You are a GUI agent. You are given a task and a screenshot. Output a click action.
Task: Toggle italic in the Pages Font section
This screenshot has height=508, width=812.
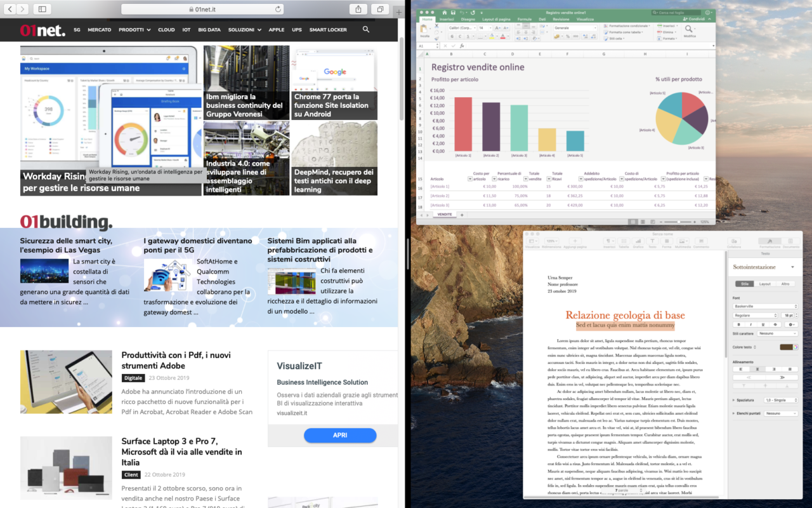(x=750, y=324)
